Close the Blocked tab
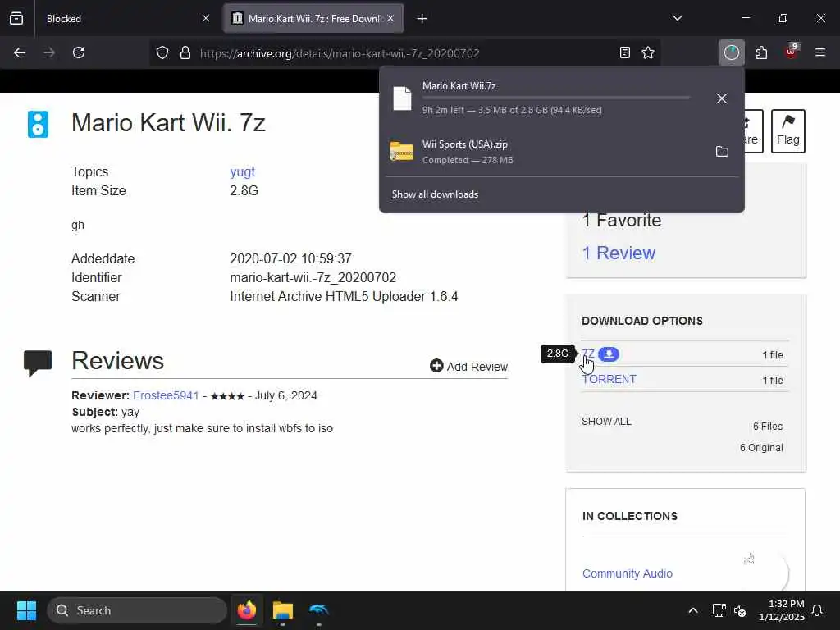 click(x=206, y=19)
